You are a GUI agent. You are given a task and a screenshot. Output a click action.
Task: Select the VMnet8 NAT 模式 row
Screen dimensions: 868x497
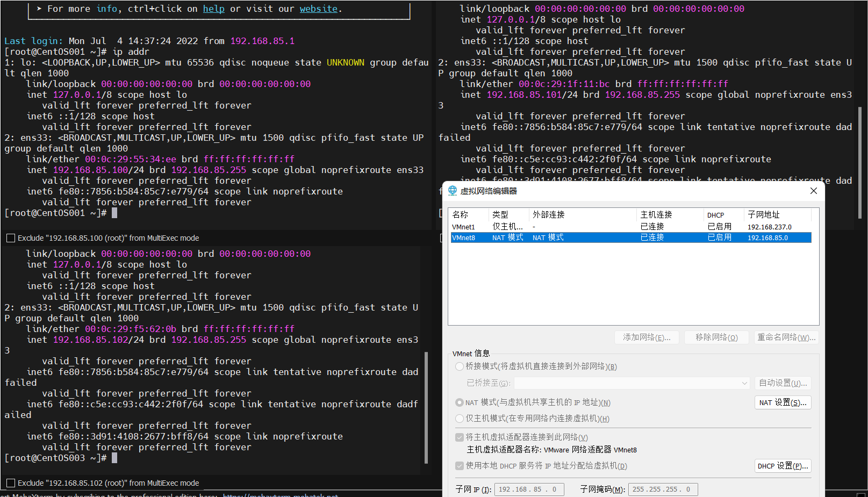[631, 237]
